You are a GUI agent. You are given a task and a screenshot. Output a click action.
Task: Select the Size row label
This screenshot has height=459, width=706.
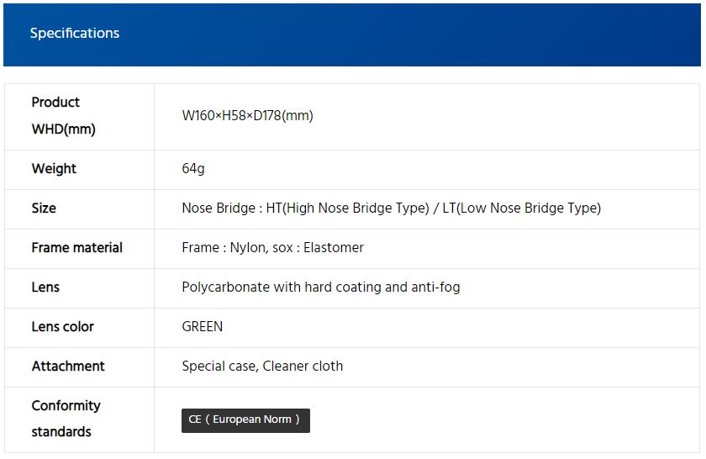pyautogui.click(x=44, y=208)
